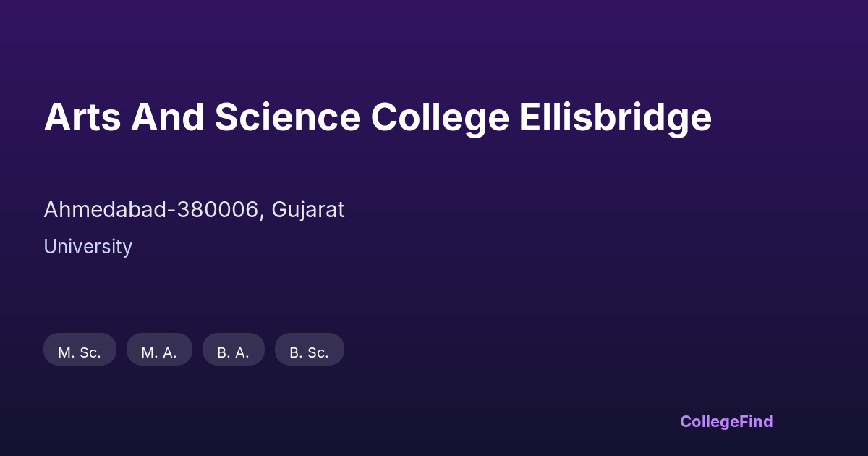
Task: Click the "University" label
Action: (88, 247)
